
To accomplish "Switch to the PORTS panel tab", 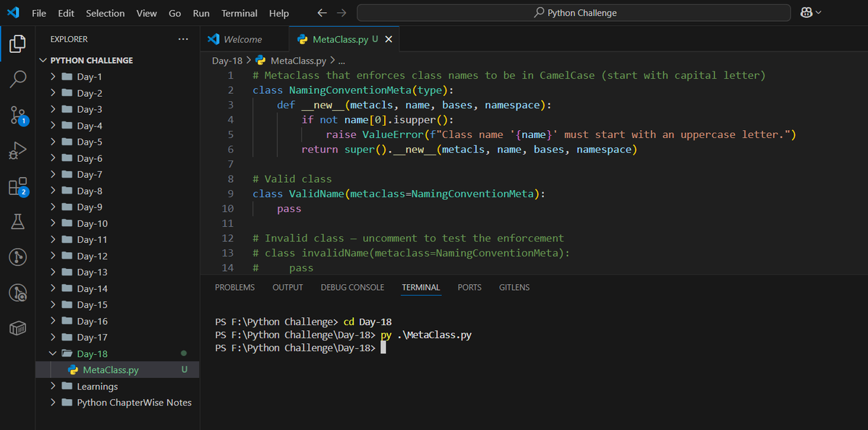I will tap(469, 287).
